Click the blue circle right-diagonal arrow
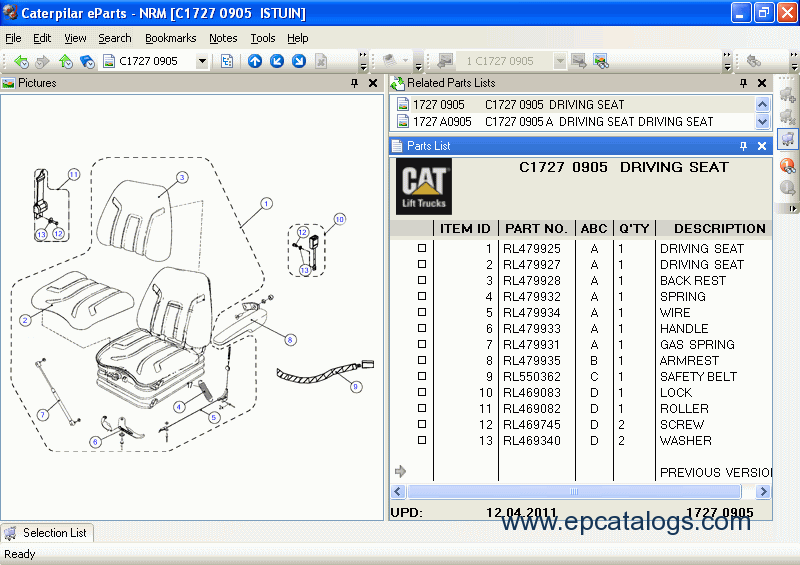Viewport: 800px width, 565px height. (x=299, y=61)
